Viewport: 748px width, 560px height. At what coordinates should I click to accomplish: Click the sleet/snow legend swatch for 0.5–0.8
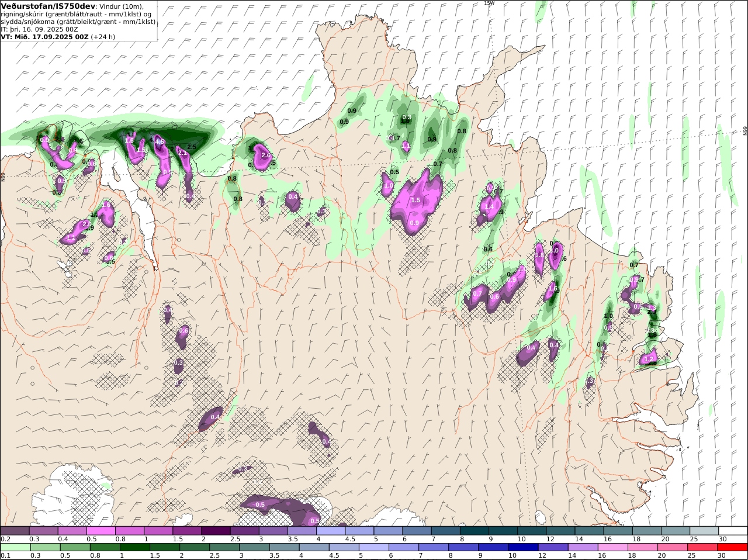point(101,531)
